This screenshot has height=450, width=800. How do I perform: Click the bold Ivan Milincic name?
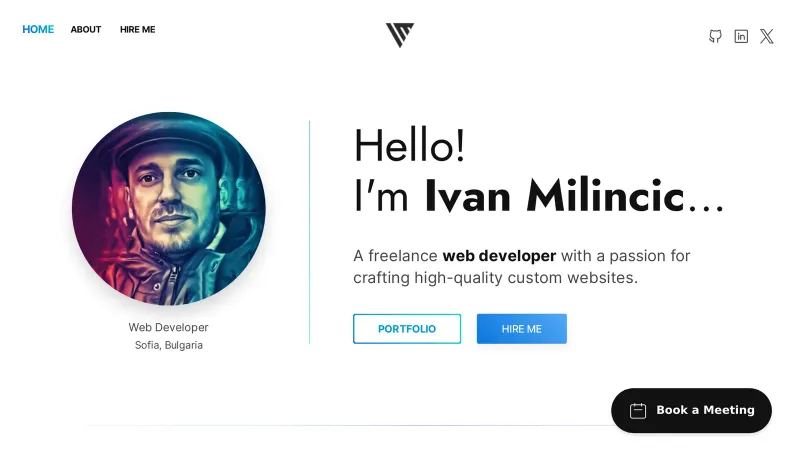coord(554,196)
